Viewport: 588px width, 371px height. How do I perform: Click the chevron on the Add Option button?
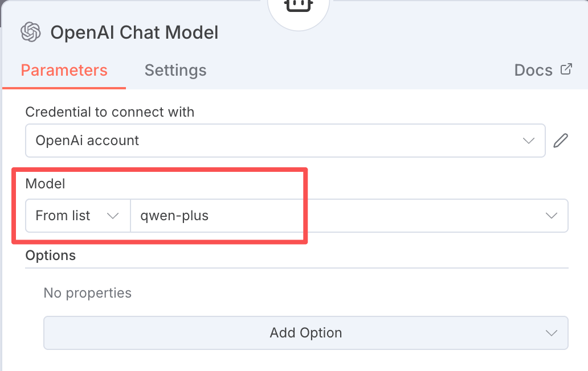(x=551, y=333)
